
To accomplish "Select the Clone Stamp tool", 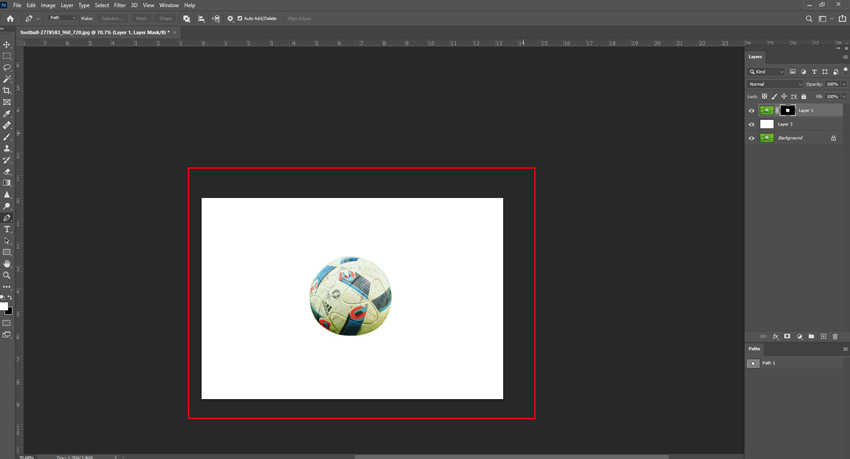I will coord(7,148).
